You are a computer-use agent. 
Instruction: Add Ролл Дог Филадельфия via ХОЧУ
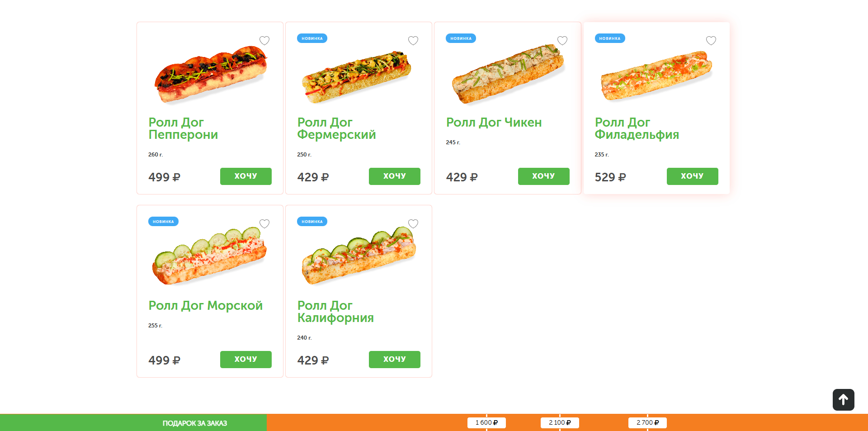coord(692,176)
